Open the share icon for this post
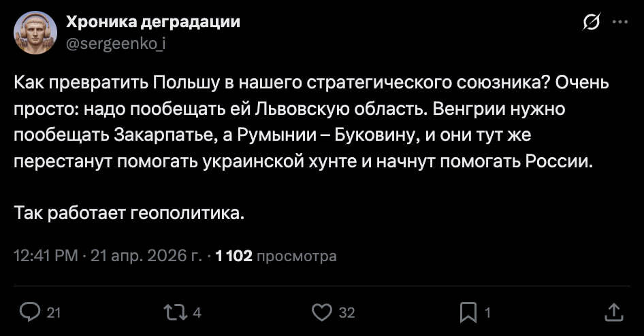The width and height of the screenshot is (644, 336). click(x=613, y=312)
